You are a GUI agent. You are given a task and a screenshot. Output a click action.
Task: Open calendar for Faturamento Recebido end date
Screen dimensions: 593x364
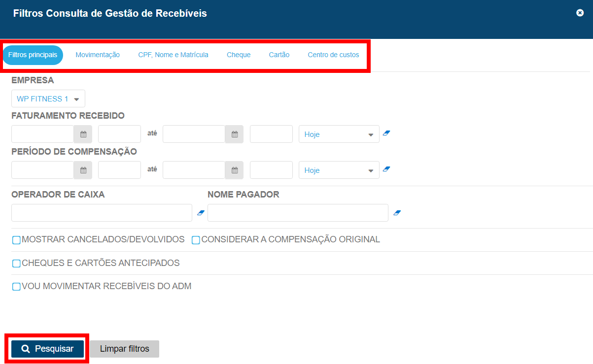pyautogui.click(x=235, y=134)
